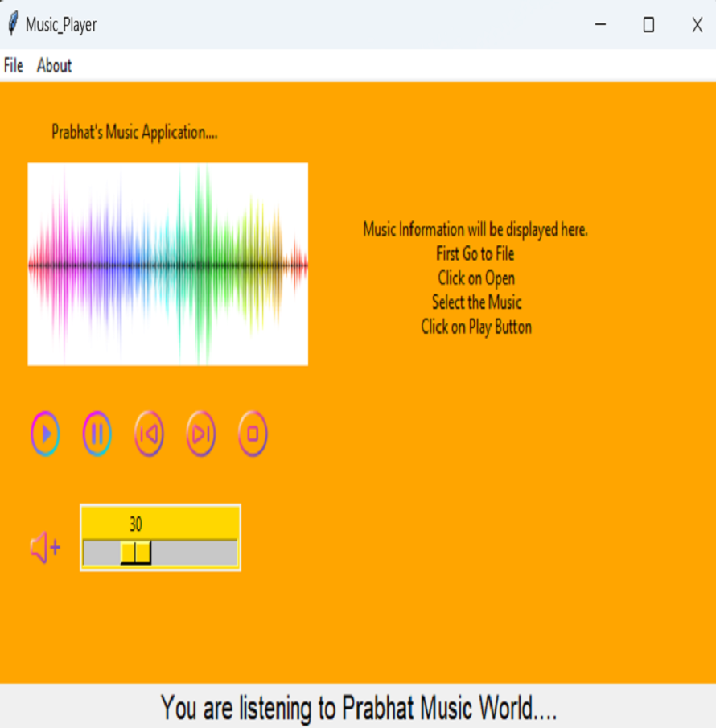Viewport: 716px width, 728px height.
Task: Open the About menu
Action: coord(54,66)
